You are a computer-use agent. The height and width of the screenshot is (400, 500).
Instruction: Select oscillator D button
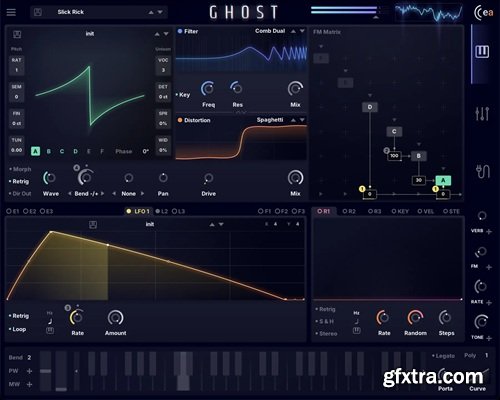pos(76,151)
